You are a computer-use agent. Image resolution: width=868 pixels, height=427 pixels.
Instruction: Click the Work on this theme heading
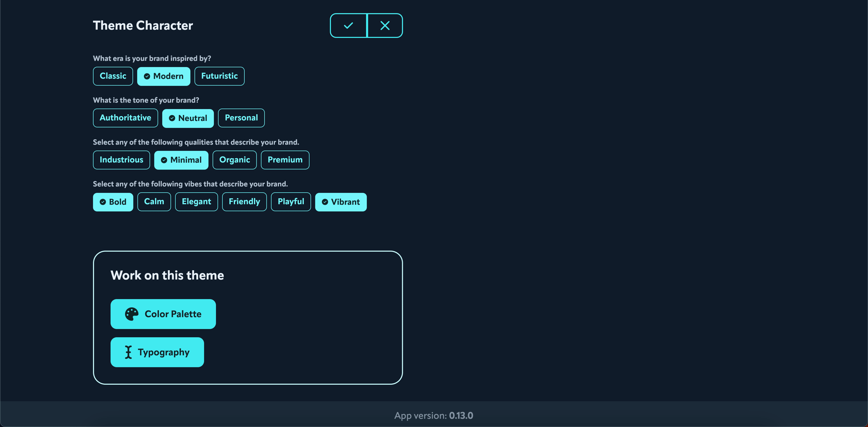coord(167,275)
